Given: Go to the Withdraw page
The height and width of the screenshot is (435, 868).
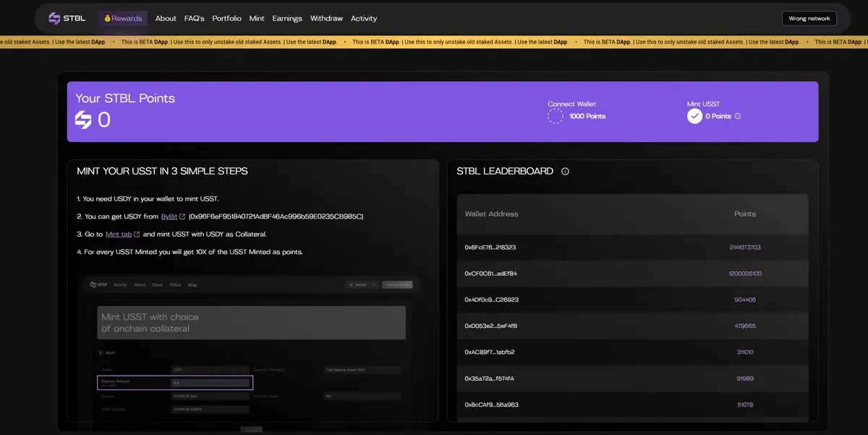Looking at the screenshot, I should tap(326, 19).
